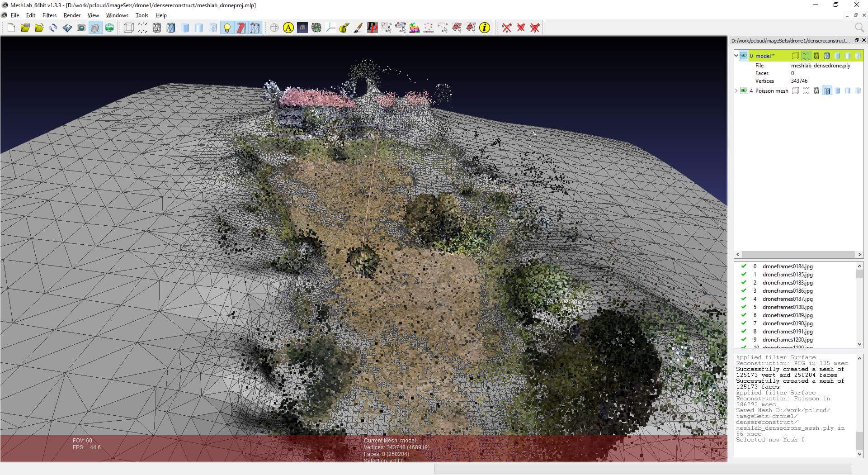868x475 pixels.
Task: Click the layer panel horizontal scrollbar
Action: coord(799,255)
